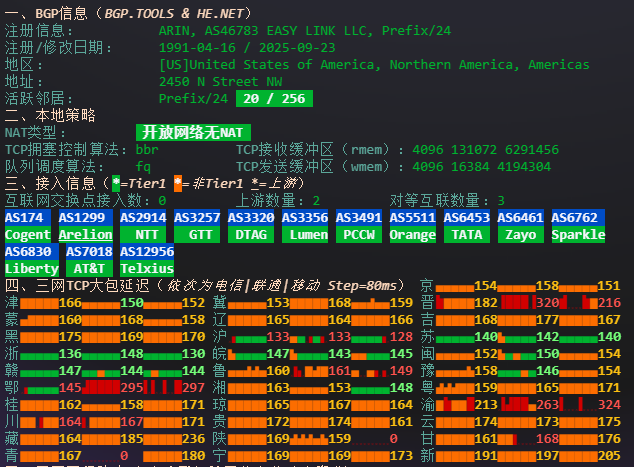Screen dimensions: 634x467
Task: Click the Sparkle provider label
Action: (578, 235)
